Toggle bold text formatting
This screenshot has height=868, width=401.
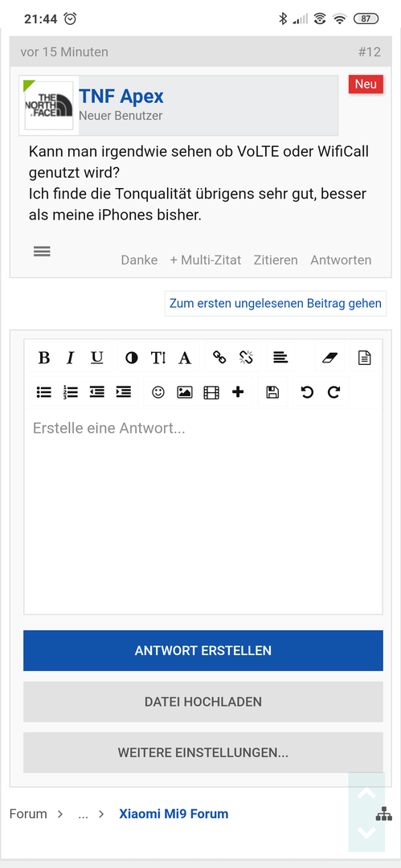[43, 358]
